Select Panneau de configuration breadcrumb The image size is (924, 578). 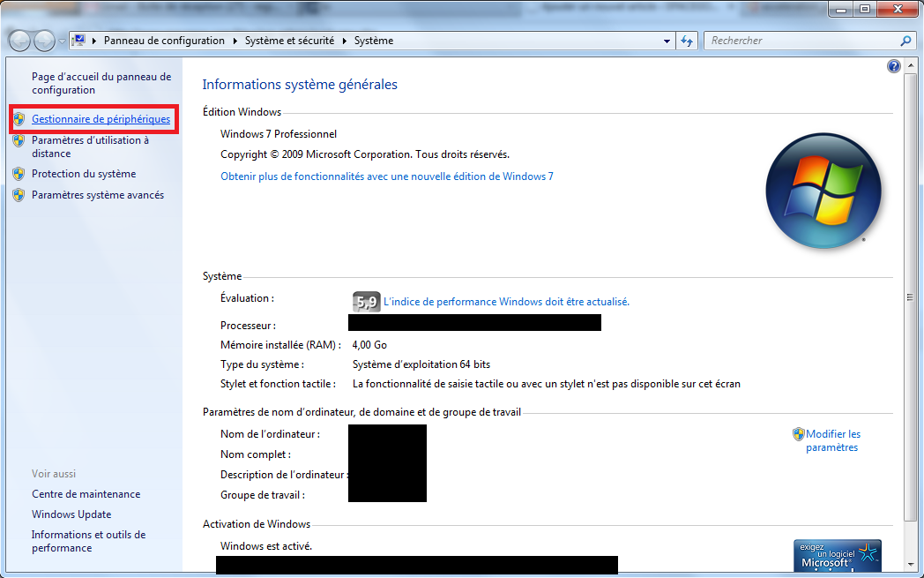(x=164, y=41)
